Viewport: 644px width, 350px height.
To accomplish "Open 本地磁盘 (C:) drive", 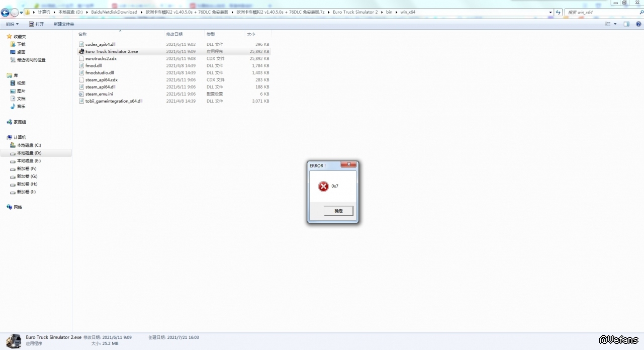I will [29, 145].
